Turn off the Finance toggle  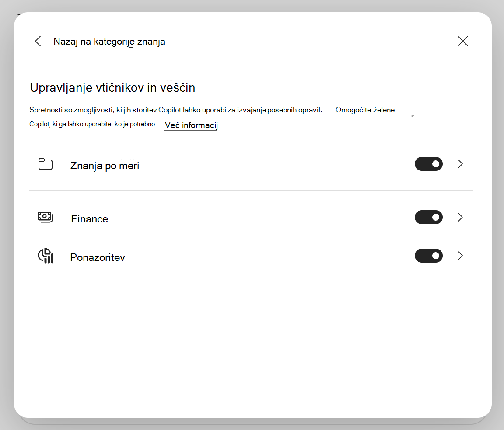428,218
